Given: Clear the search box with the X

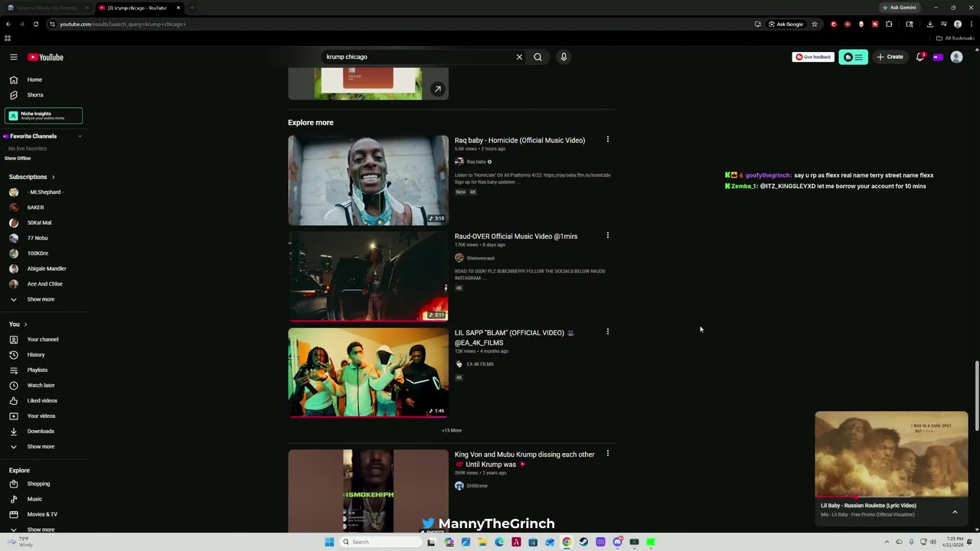Looking at the screenshot, I should 519,57.
